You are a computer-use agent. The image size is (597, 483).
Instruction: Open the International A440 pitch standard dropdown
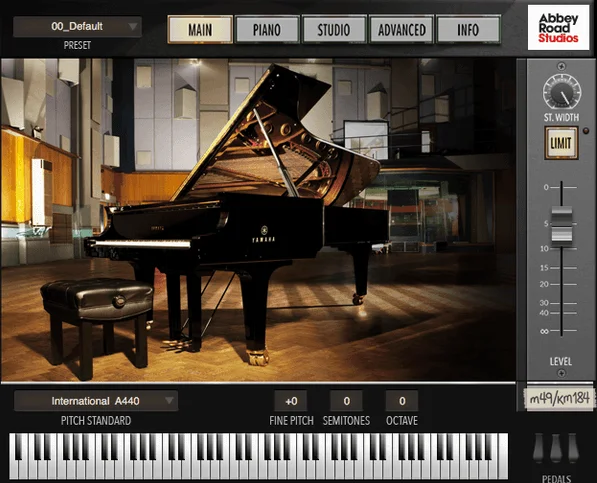(x=96, y=401)
